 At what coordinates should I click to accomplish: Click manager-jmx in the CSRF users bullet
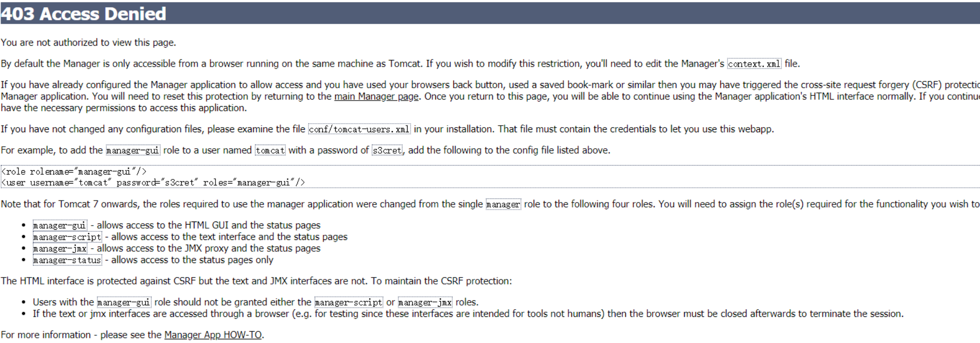coord(425,302)
